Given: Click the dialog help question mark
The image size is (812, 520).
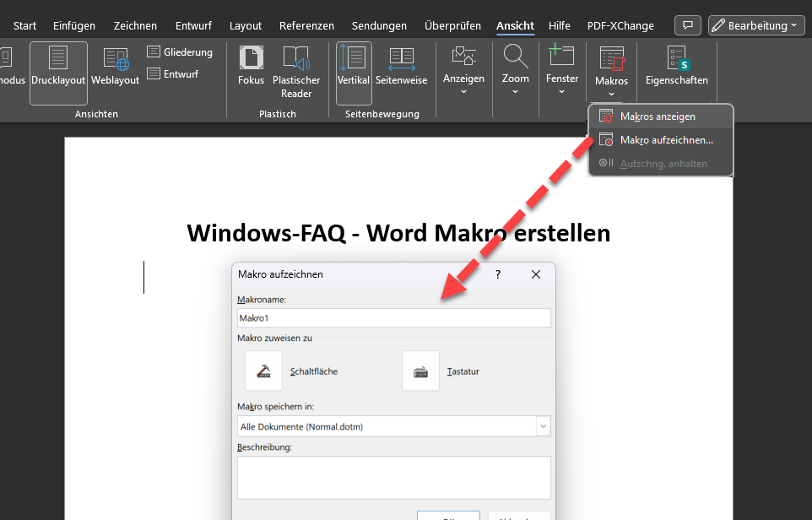Looking at the screenshot, I should coord(498,274).
